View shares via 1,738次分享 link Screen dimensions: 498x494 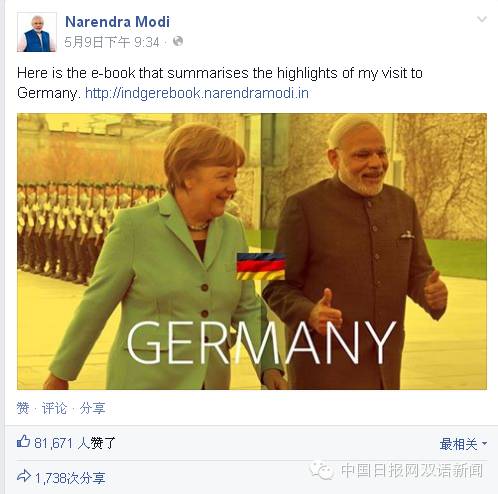[70, 478]
